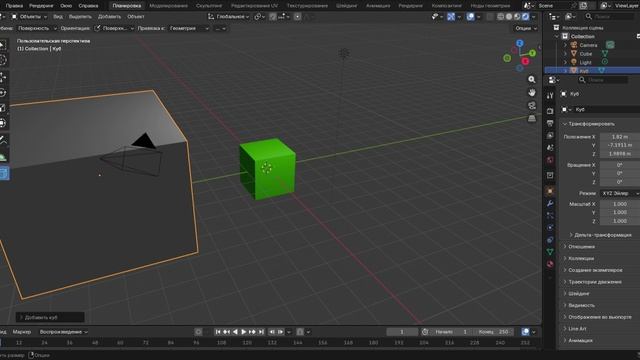Image resolution: width=640 pixels, height=360 pixels.
Task: Enable wireframe viewport shading
Action: [501, 17]
